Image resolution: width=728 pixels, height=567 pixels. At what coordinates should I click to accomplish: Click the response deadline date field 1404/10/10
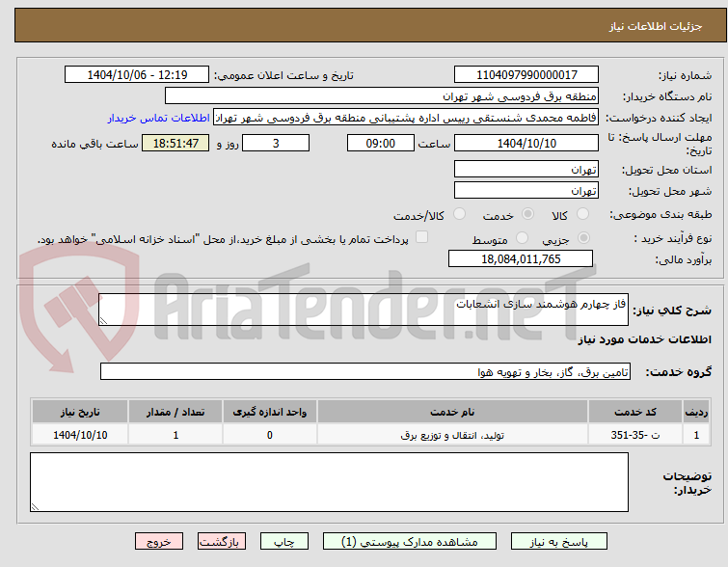[526, 143]
